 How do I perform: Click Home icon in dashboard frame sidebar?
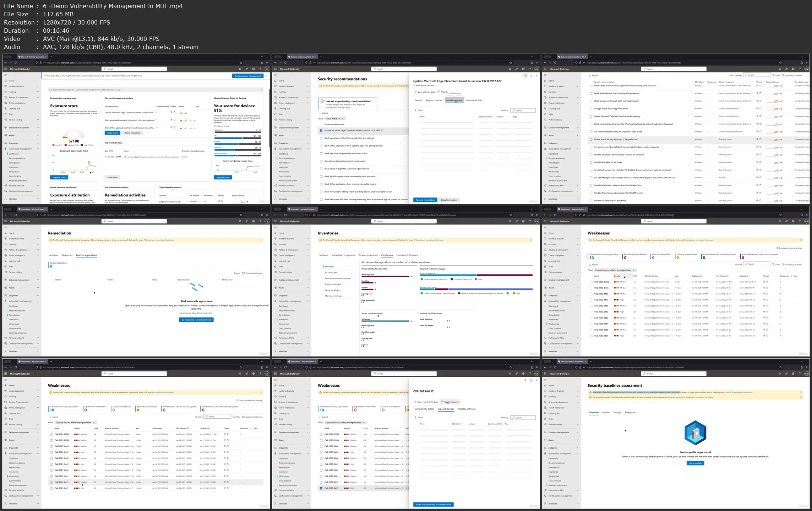[x=6, y=81]
